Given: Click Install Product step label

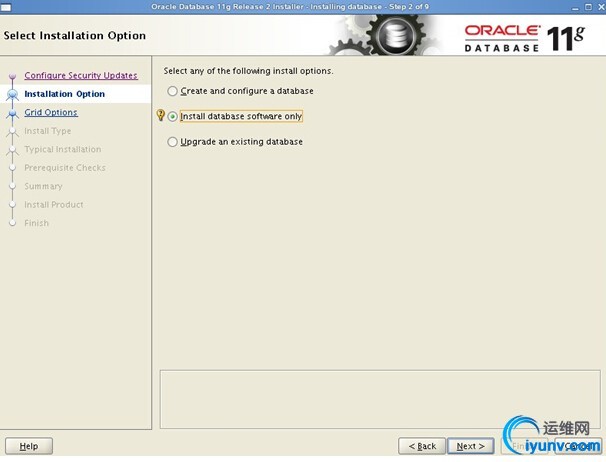Looking at the screenshot, I should (x=54, y=205).
